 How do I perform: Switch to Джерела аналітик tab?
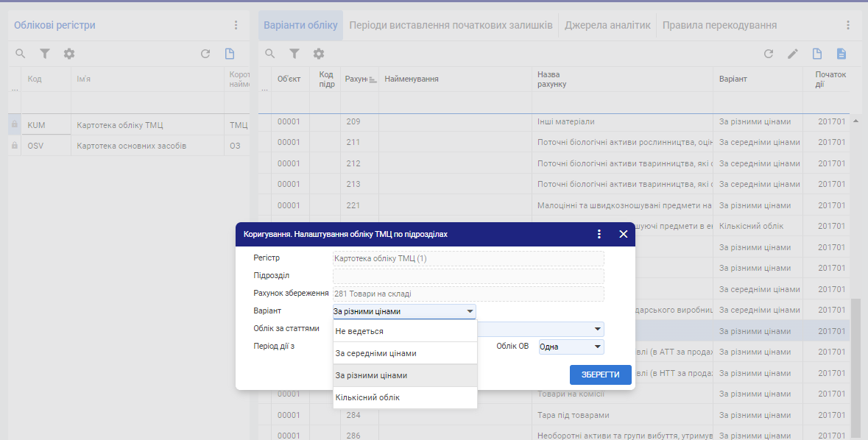pyautogui.click(x=607, y=25)
